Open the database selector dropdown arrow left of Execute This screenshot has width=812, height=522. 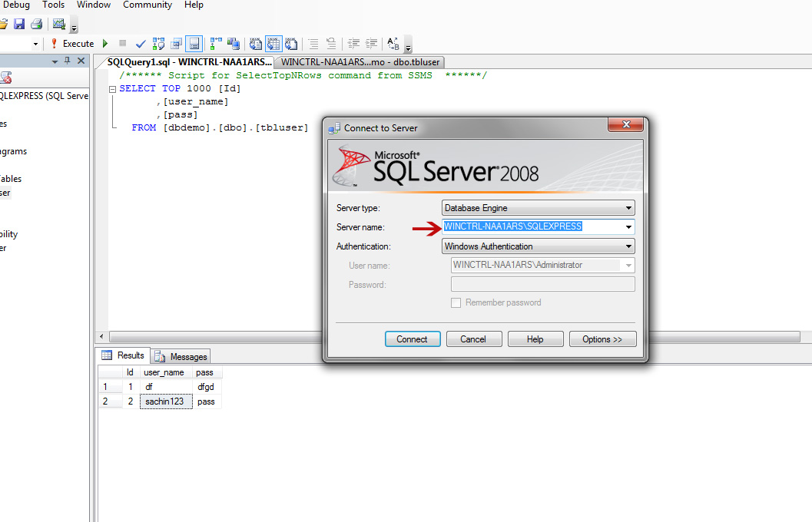tap(35, 44)
